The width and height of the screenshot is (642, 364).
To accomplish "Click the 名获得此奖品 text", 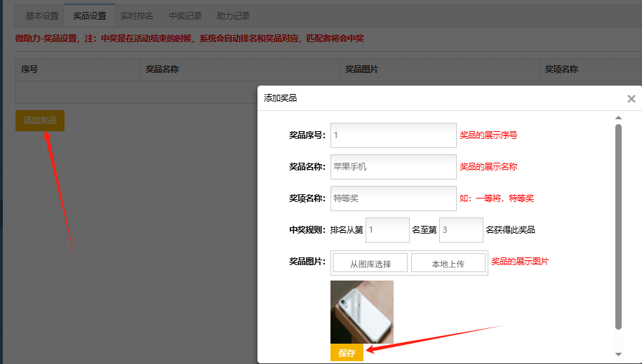I will (511, 230).
